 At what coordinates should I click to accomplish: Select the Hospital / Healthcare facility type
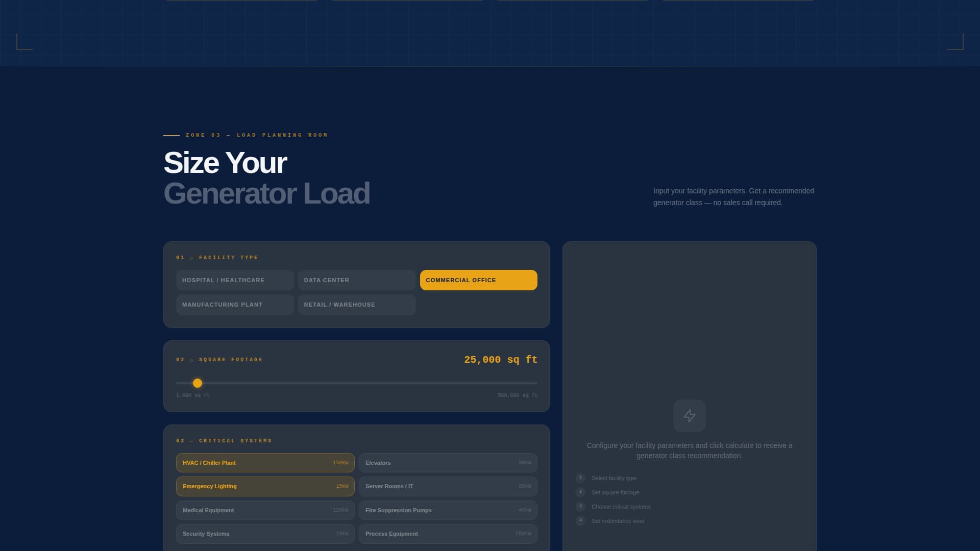(235, 280)
